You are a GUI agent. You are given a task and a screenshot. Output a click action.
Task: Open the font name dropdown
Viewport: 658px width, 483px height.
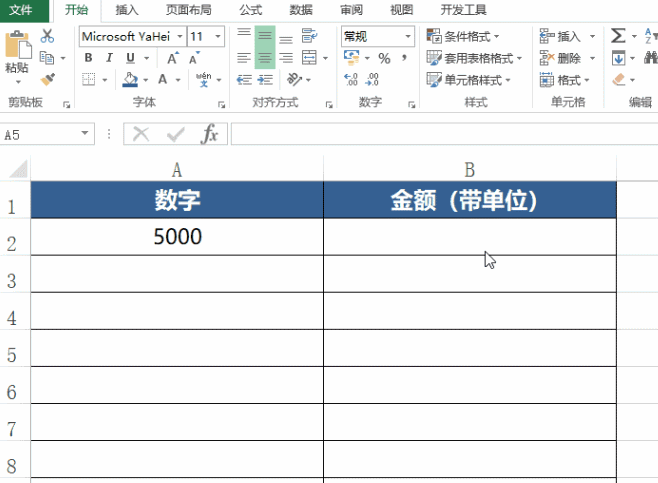click(180, 36)
